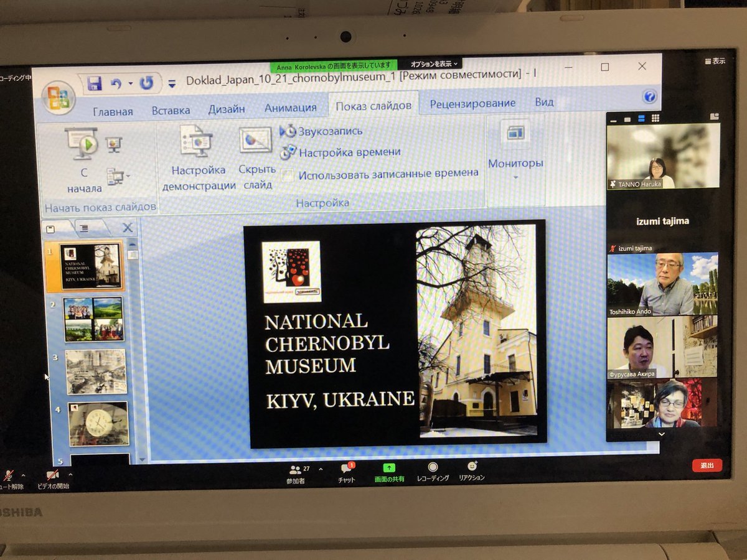Image resolution: width=747 pixels, height=560 pixels.
Task: Click the 表示 view button in Zoom
Action: click(x=715, y=61)
